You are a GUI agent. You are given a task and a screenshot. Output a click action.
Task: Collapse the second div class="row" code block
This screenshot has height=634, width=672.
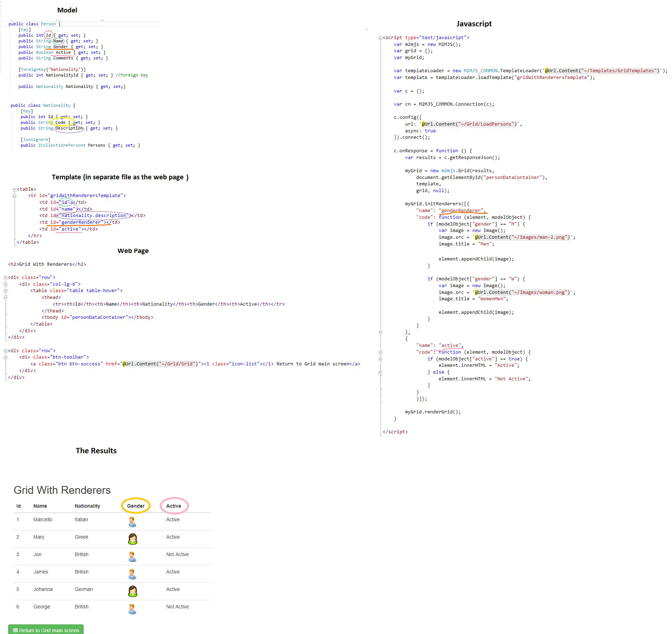point(6,351)
